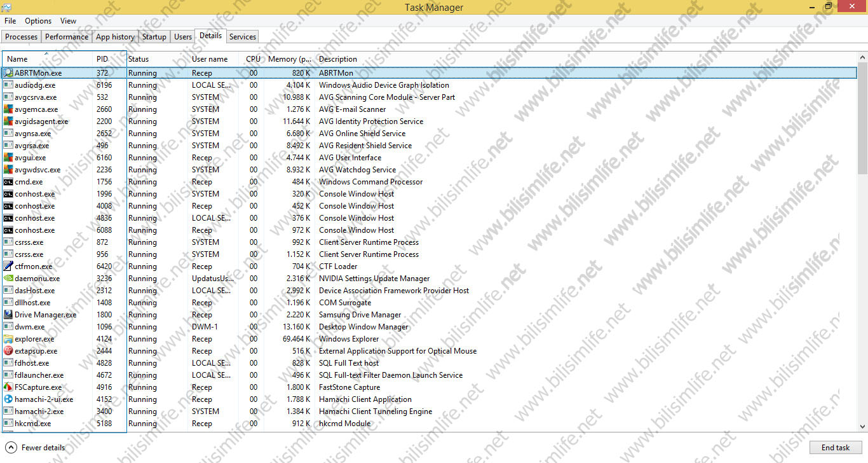Click the Task Manager title bar icon
The height and width of the screenshot is (463, 868).
pyautogui.click(x=7, y=7)
